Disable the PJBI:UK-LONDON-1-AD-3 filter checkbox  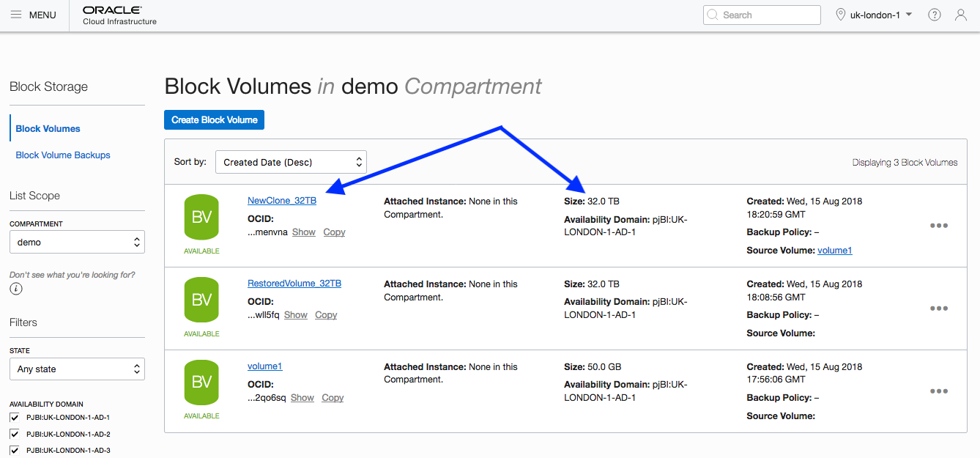coord(15,450)
